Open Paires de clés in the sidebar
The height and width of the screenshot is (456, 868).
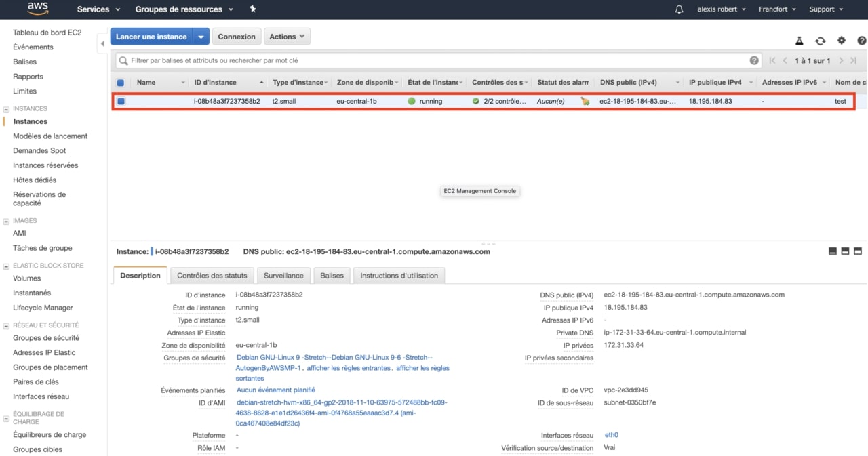click(36, 382)
